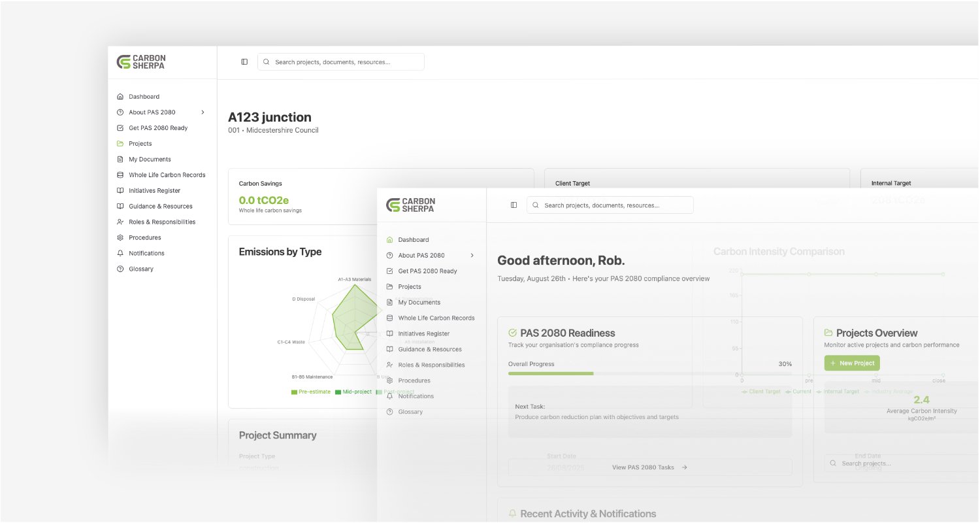Viewport: 980px width, 523px height.
Task: Toggle Current legend entry in Carbon Intensity chart
Action: [x=798, y=392]
